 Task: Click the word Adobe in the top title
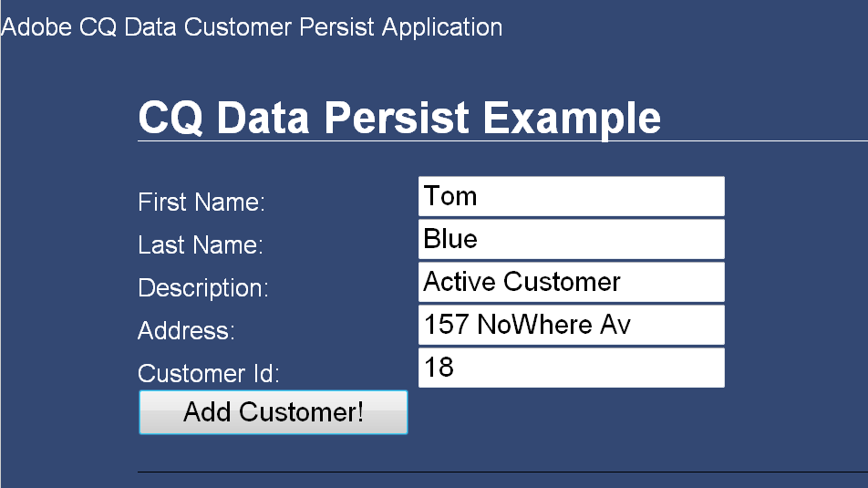click(x=37, y=27)
